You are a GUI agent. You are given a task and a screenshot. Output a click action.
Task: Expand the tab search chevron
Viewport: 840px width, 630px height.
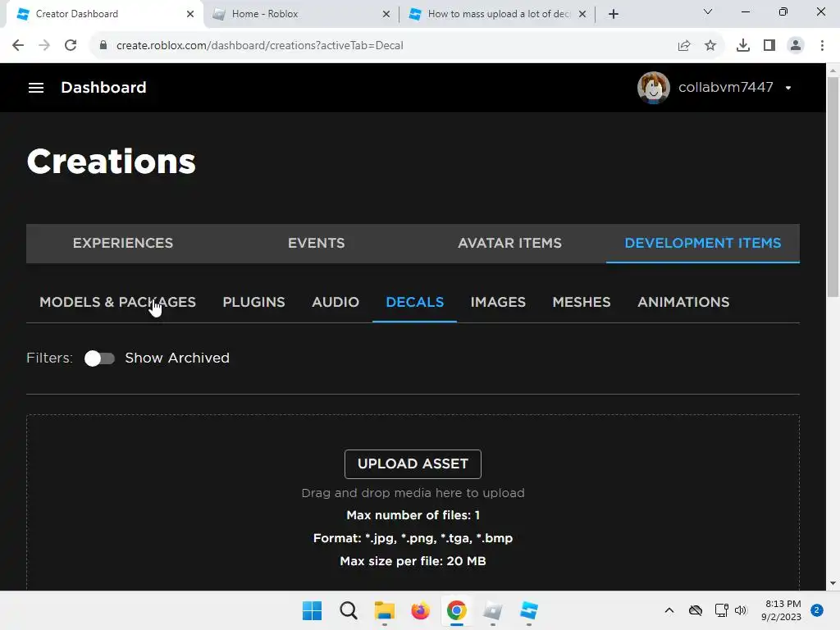point(708,11)
